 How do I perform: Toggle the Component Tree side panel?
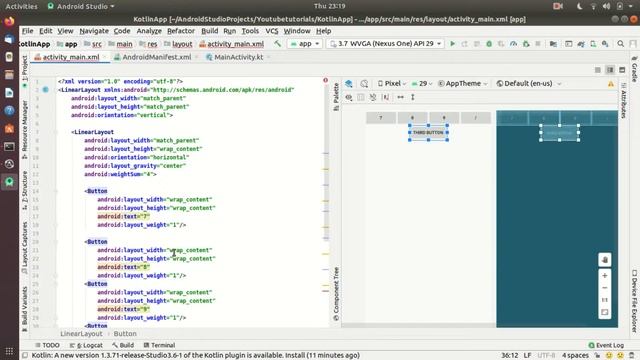point(336,293)
